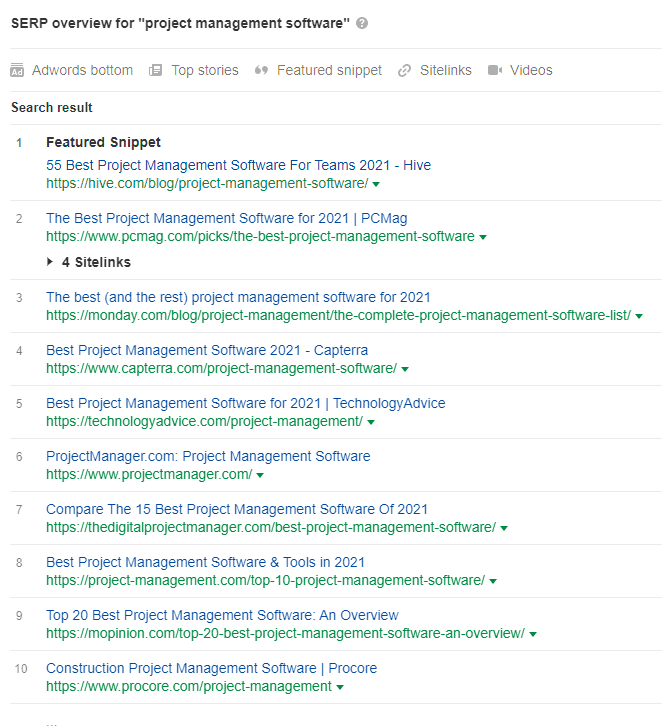The image size is (662, 728).
Task: Open the Procore Construction result title
Action: pos(211,668)
